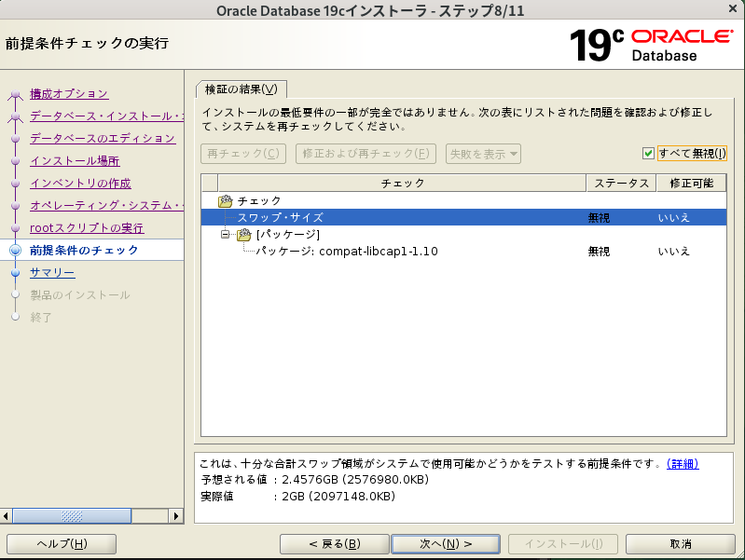Click いいえ value in compat-libcap1 row
This screenshot has height=560, width=745.
(673, 252)
